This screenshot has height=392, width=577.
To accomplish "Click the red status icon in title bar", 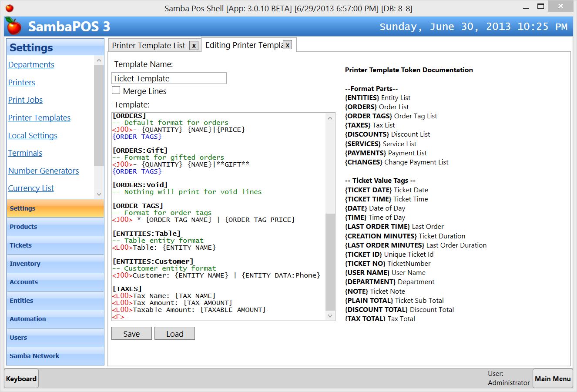I will (x=10, y=7).
